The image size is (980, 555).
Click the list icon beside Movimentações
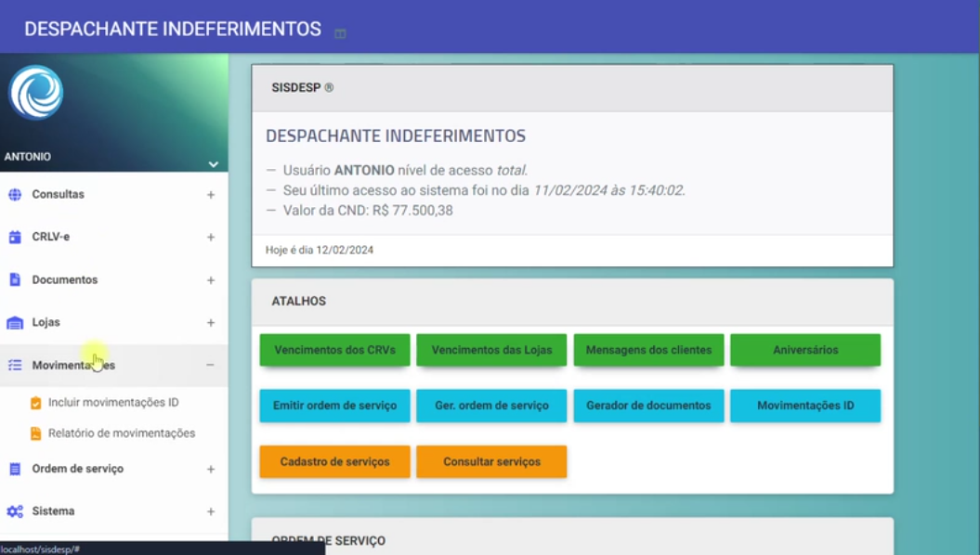15,366
